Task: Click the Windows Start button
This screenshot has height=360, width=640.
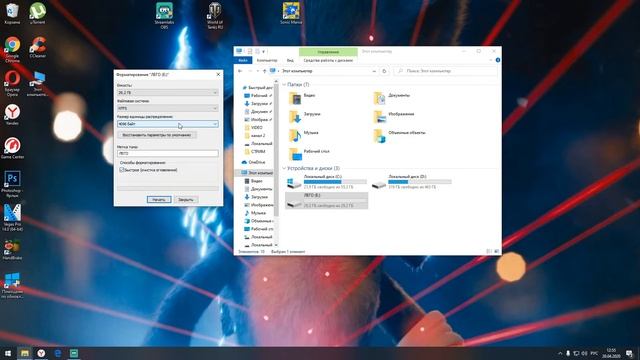Action: coord(8,353)
